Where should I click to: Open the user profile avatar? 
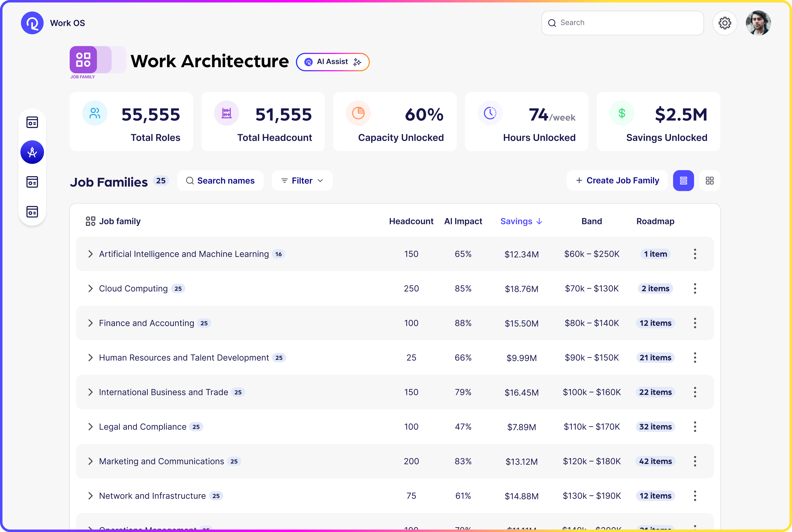click(758, 23)
